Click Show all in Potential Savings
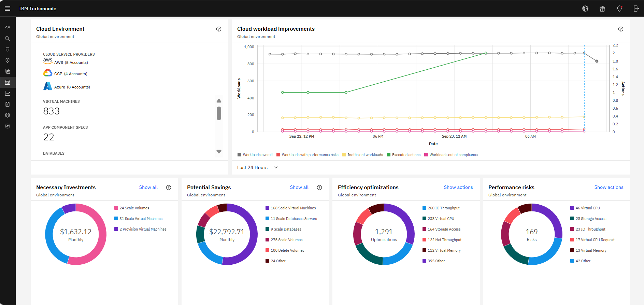The image size is (644, 305). 299,187
